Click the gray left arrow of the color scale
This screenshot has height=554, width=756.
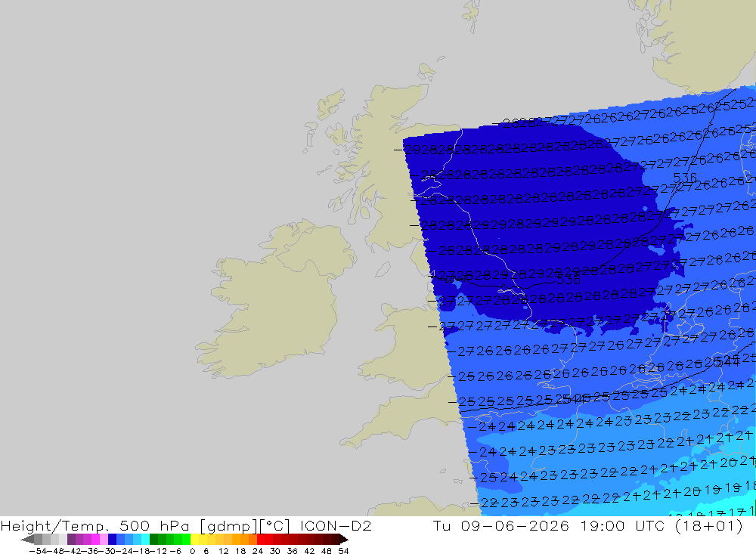tap(27, 540)
